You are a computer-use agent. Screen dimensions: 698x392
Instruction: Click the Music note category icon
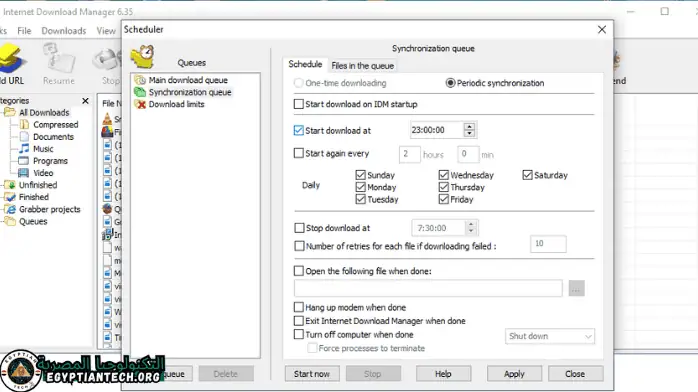click(24, 149)
